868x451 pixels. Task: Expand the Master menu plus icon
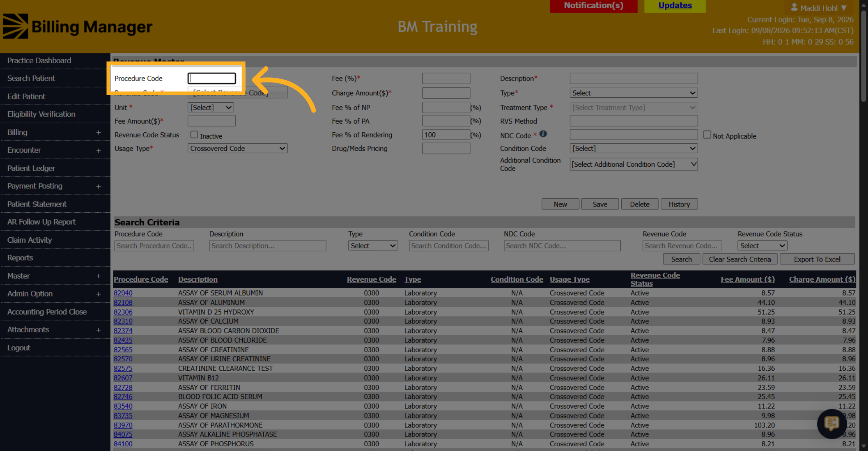pos(98,276)
